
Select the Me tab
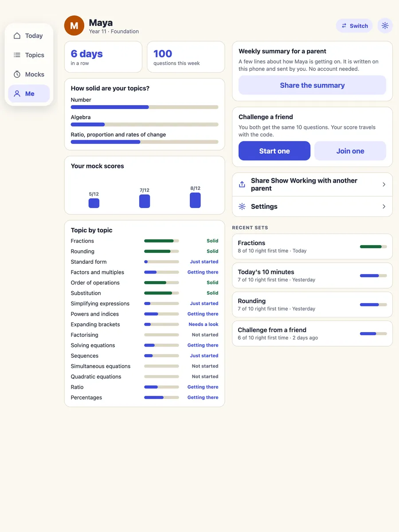point(29,94)
